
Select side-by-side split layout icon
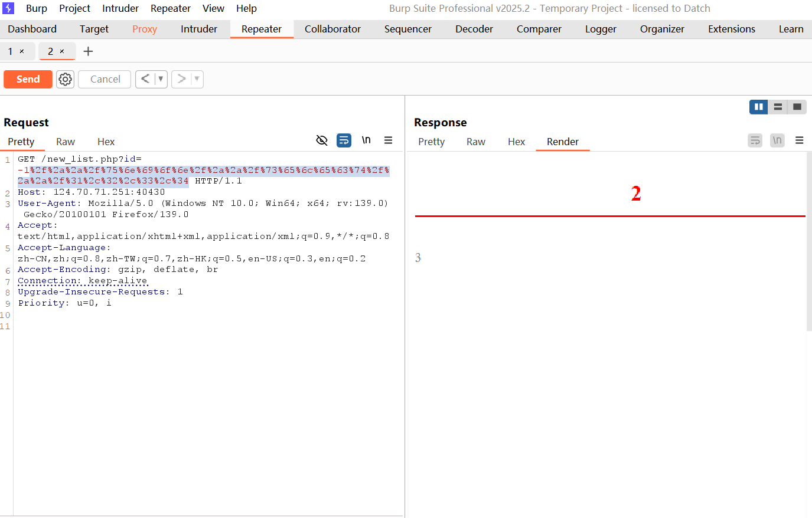click(759, 107)
